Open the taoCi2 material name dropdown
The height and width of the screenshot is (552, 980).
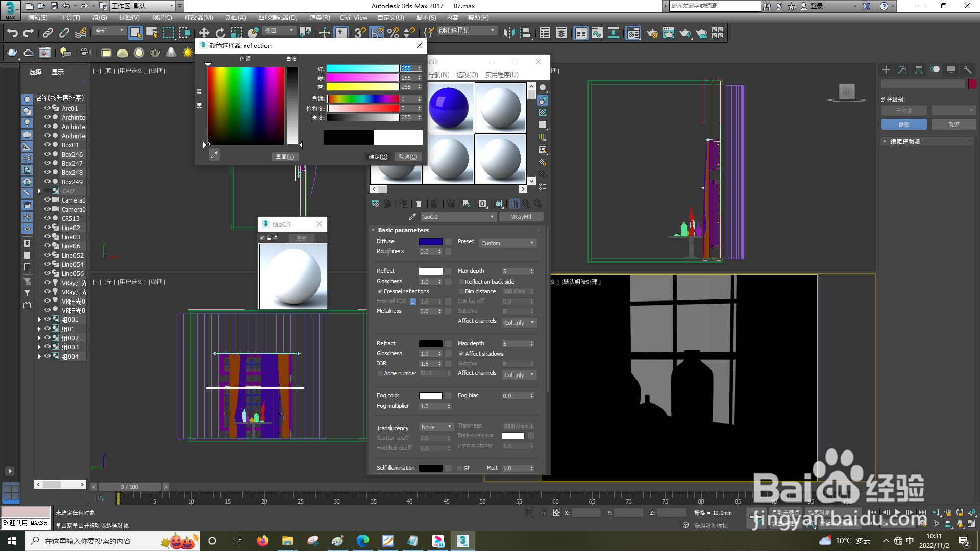[458, 217]
